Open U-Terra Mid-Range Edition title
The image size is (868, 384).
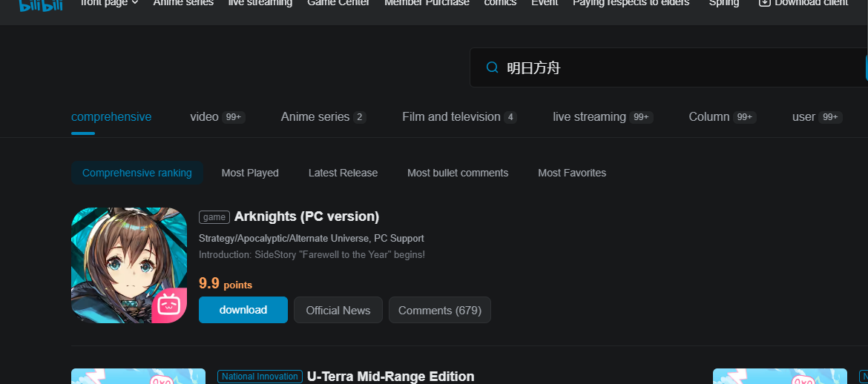point(390,377)
